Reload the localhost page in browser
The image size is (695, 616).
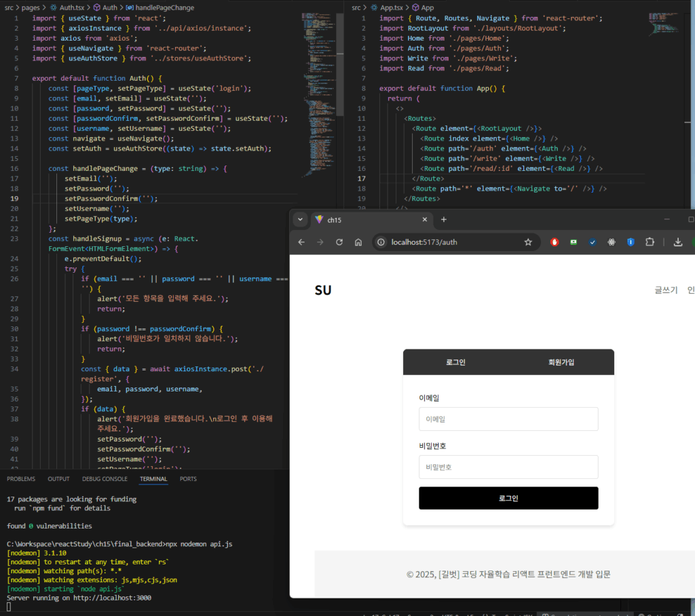pyautogui.click(x=339, y=242)
